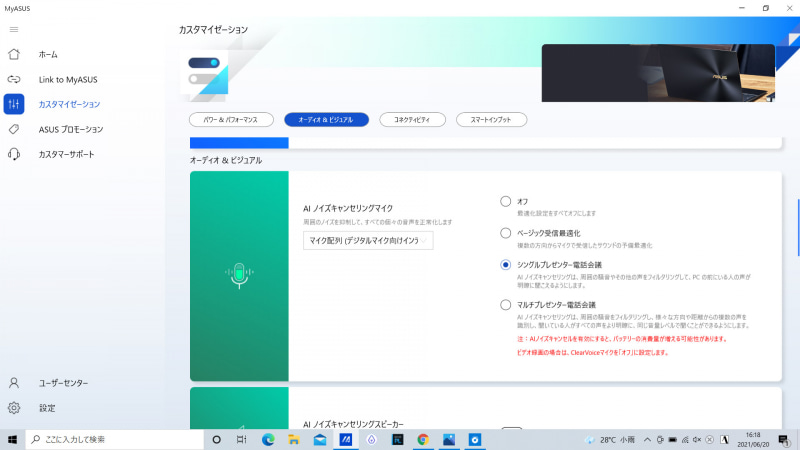Open カスタマーサポート in the sidebar

[x=66, y=154]
